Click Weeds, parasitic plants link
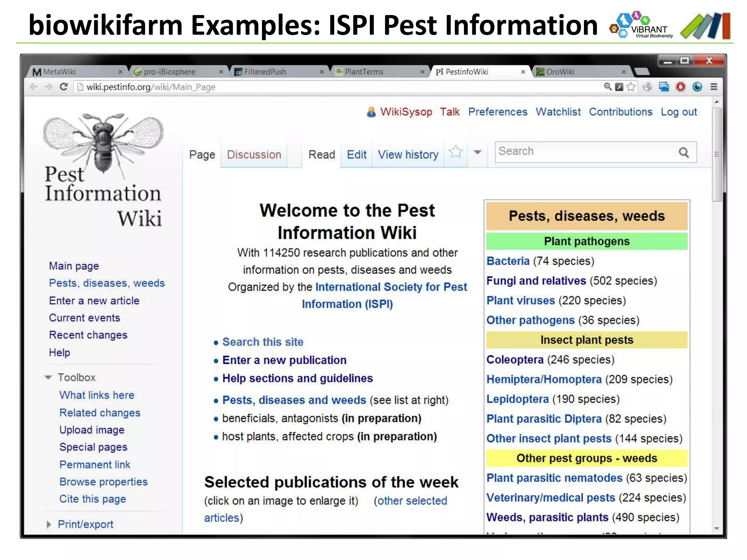The height and width of the screenshot is (560, 747). (547, 517)
